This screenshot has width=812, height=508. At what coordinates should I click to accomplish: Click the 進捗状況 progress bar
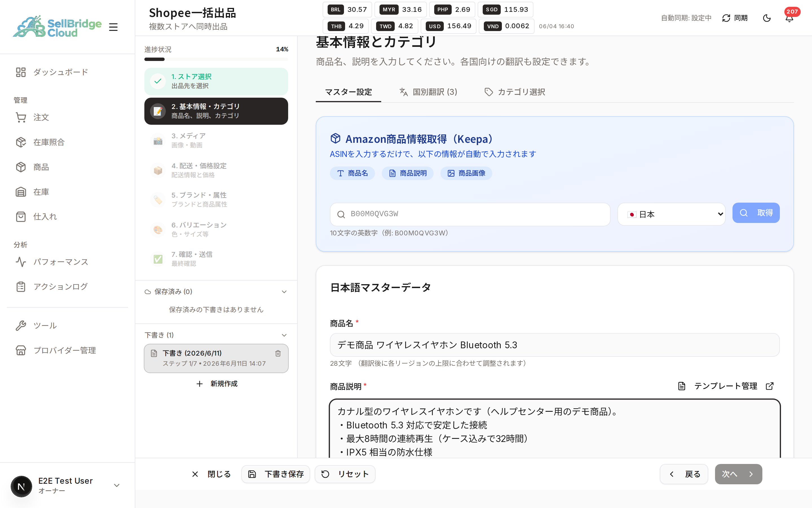216,59
